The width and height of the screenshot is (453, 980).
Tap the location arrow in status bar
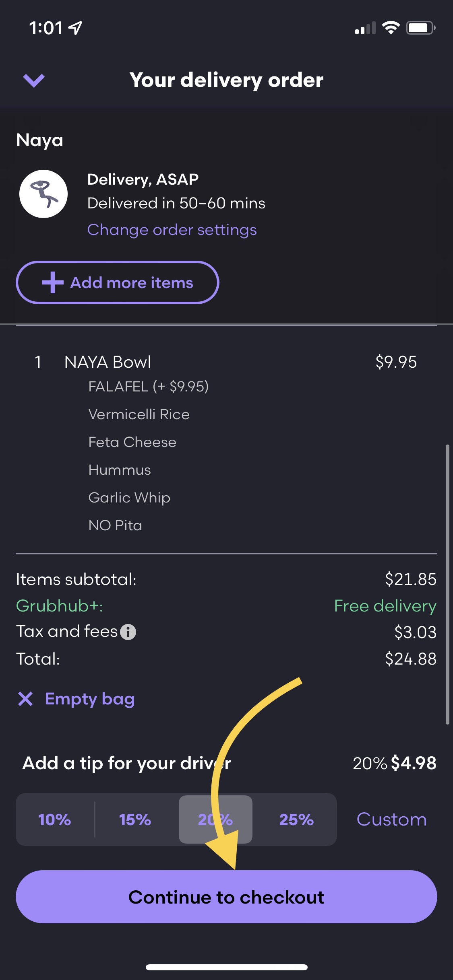click(75, 28)
